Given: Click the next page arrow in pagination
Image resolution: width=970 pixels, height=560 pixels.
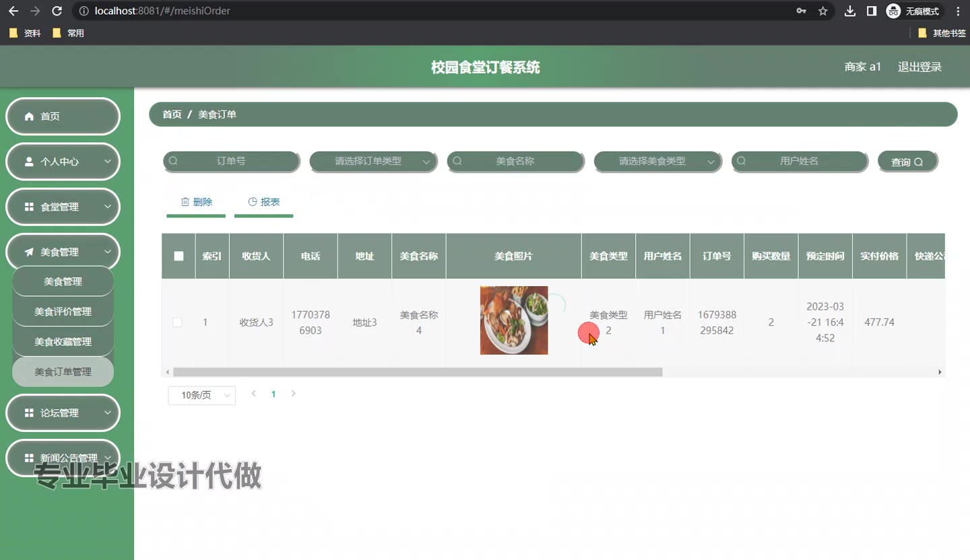Looking at the screenshot, I should [x=293, y=394].
